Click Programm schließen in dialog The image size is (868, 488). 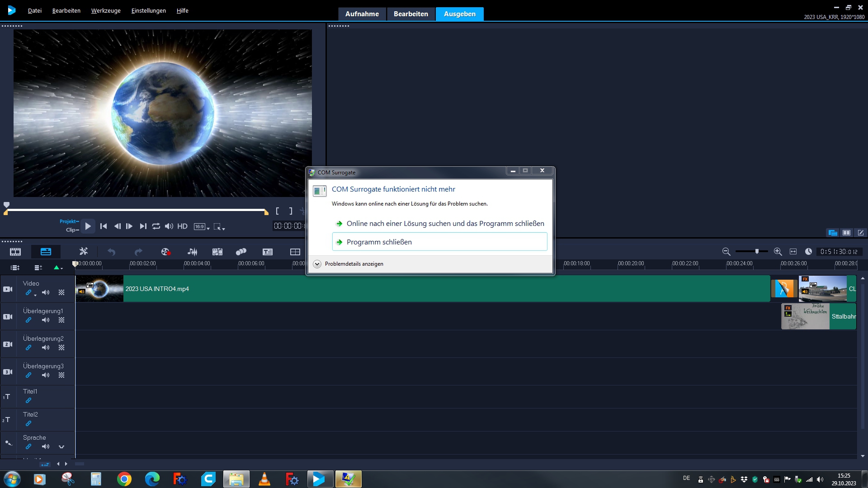pyautogui.click(x=379, y=242)
